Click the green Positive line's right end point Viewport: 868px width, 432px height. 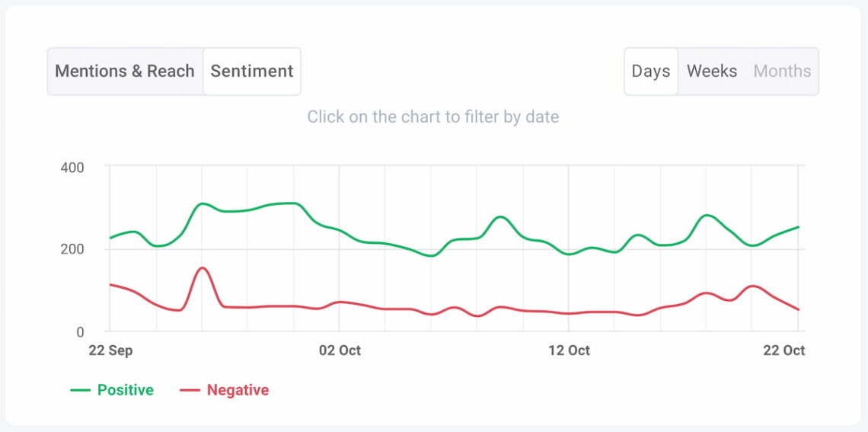pos(798,227)
